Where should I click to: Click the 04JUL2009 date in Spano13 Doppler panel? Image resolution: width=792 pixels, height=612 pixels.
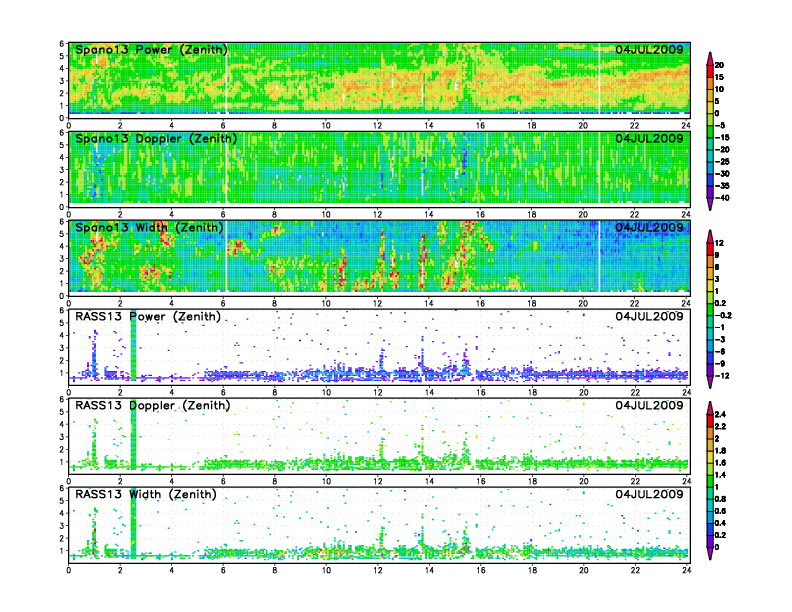coord(649,138)
